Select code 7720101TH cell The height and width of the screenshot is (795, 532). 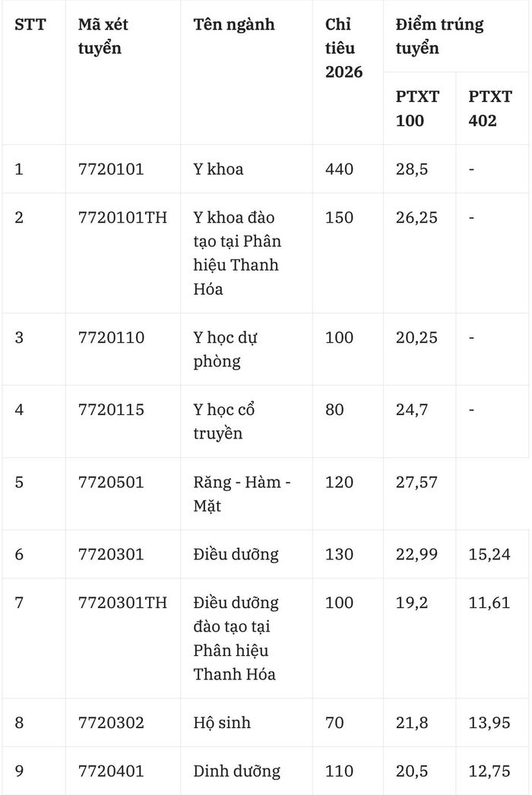tap(122, 217)
